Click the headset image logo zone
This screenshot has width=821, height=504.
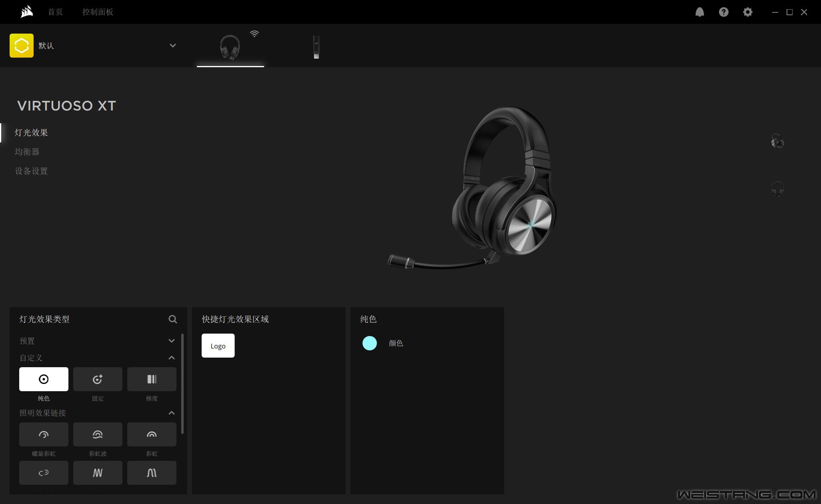pos(531,224)
